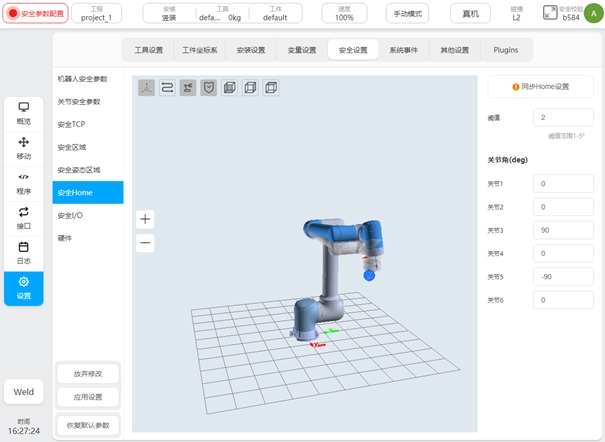Switch to the Plugins tab
This screenshot has height=442, width=605.
coord(506,50)
